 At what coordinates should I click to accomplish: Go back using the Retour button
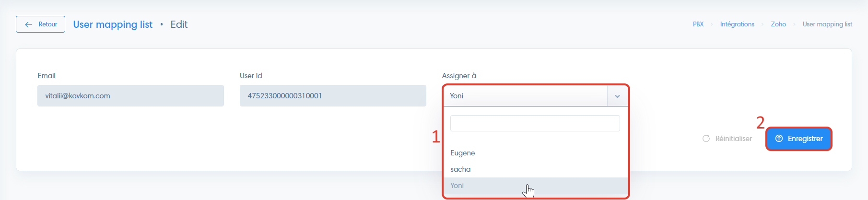click(40, 24)
